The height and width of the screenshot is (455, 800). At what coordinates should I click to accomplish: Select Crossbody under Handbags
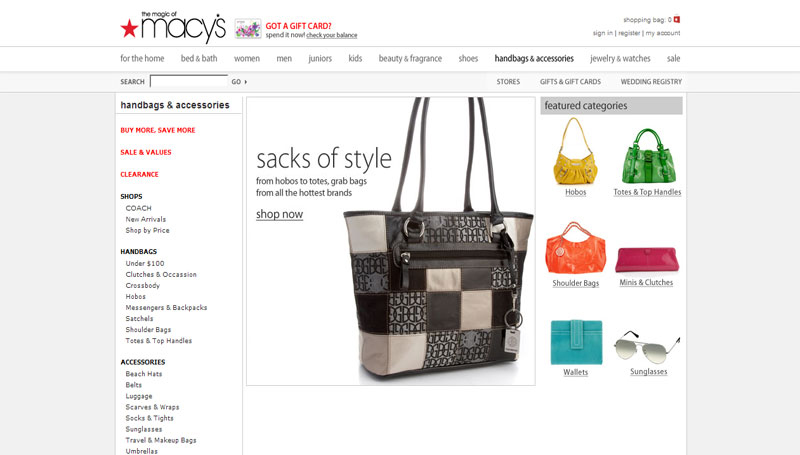click(x=143, y=286)
